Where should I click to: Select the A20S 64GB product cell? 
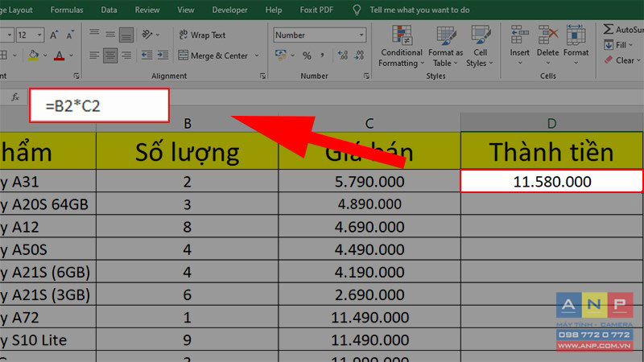click(x=48, y=204)
